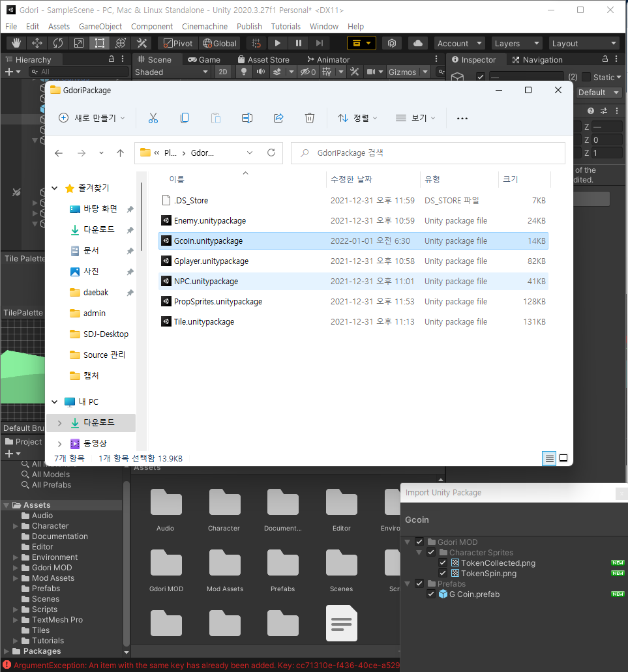Uncheck the Character Sprites checkbox
Screen dimensions: 628x672
pyautogui.click(x=431, y=552)
